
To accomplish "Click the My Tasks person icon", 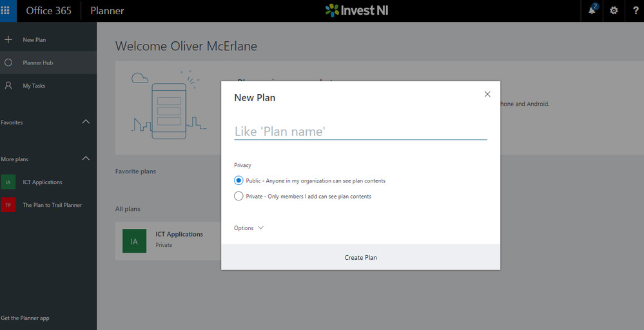I will [8, 85].
